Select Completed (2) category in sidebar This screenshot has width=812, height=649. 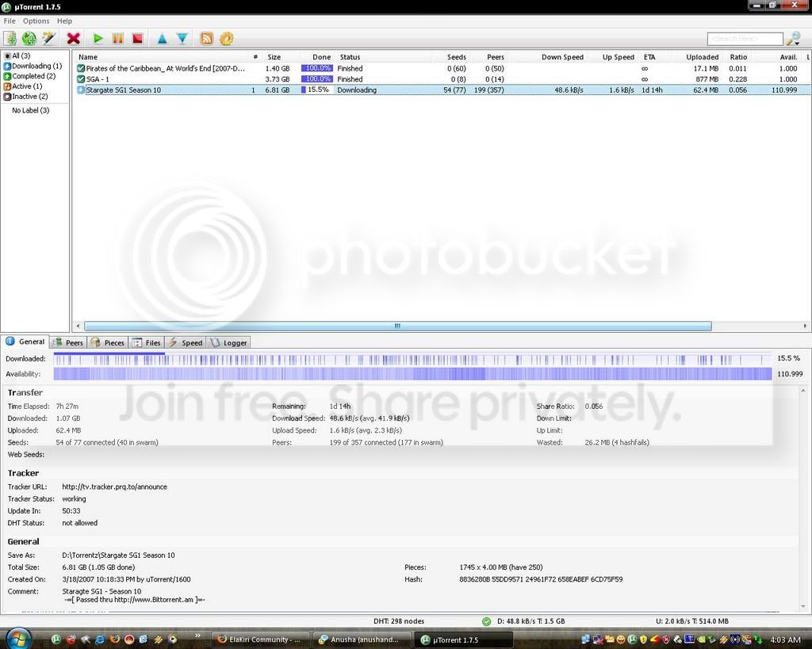29,76
